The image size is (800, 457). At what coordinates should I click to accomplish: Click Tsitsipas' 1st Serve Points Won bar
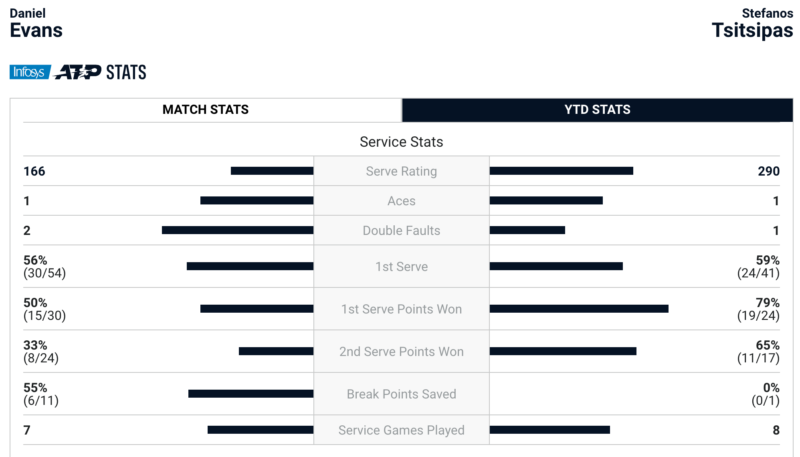(x=579, y=309)
